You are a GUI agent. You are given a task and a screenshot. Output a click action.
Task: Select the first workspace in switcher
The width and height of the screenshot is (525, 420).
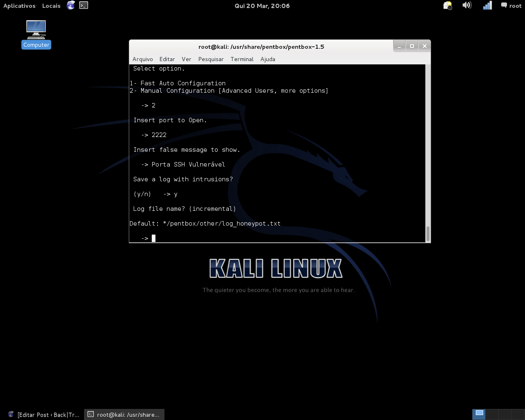coord(479,414)
